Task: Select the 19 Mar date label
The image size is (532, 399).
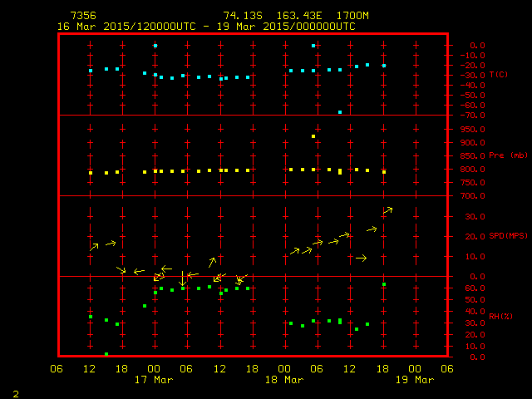Action: 414,380
